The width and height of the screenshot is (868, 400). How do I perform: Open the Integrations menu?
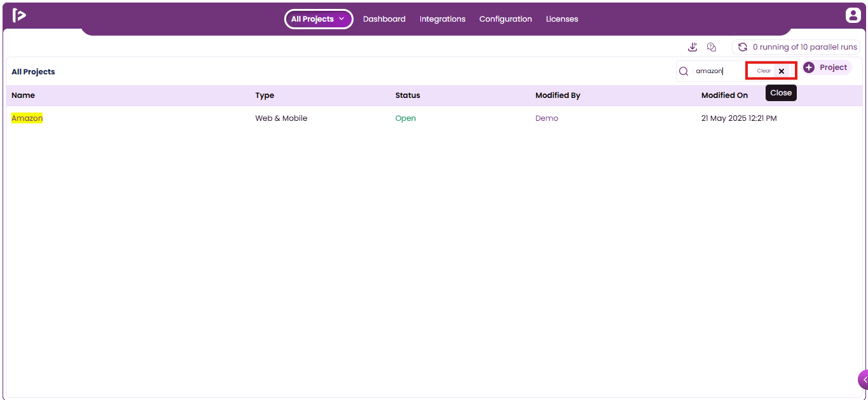point(443,19)
